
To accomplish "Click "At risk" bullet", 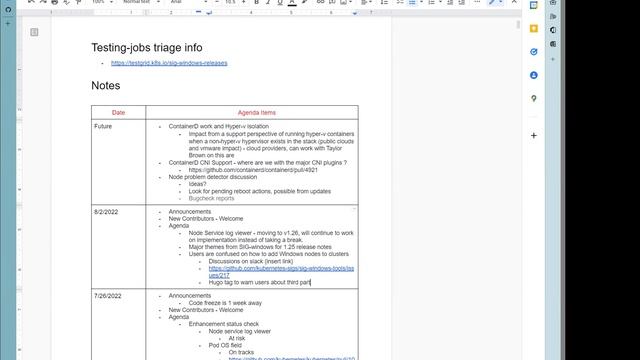I will (237, 338).
